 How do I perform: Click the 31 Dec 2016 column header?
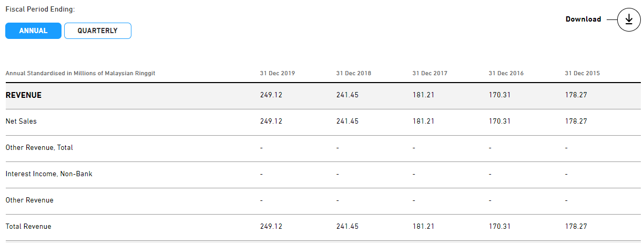point(506,74)
